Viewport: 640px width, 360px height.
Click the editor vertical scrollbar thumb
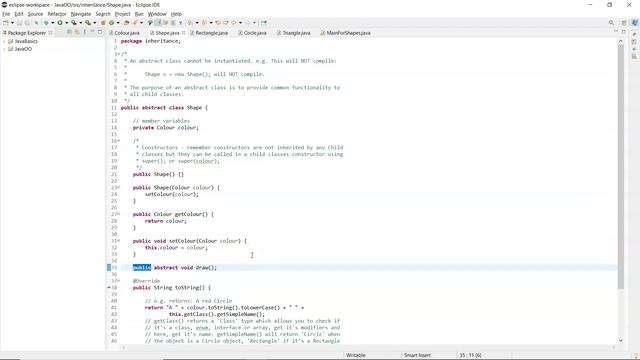point(620,166)
